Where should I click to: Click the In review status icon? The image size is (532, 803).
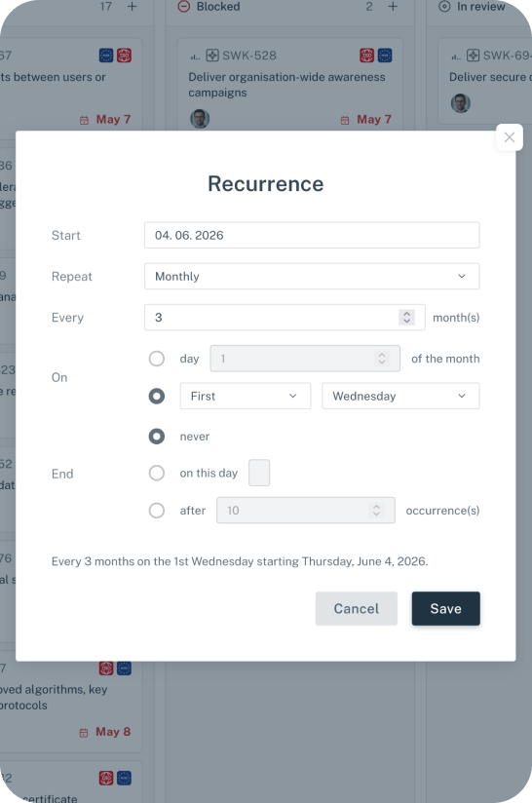click(444, 7)
